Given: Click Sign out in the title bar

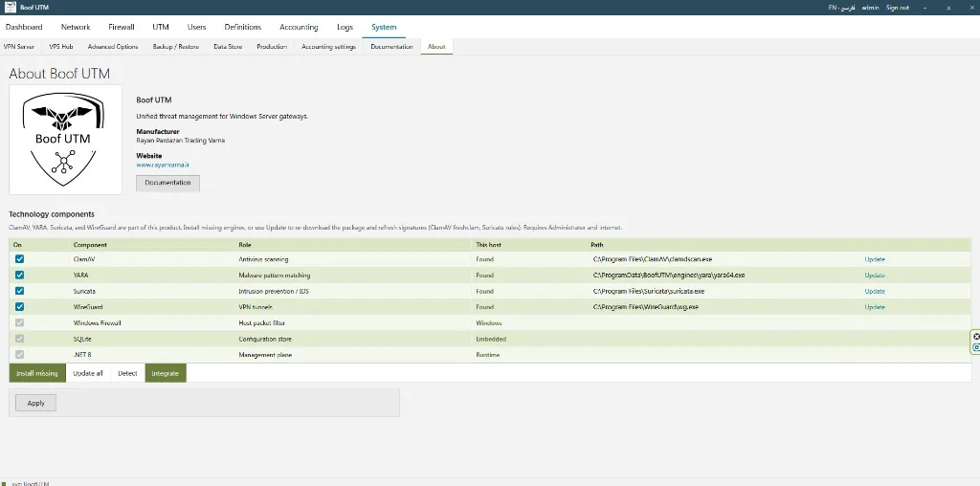Looking at the screenshot, I should [x=897, y=8].
